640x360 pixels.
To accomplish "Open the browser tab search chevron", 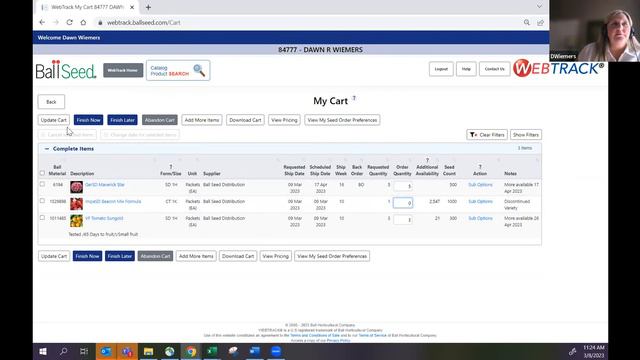I will [x=539, y=7].
